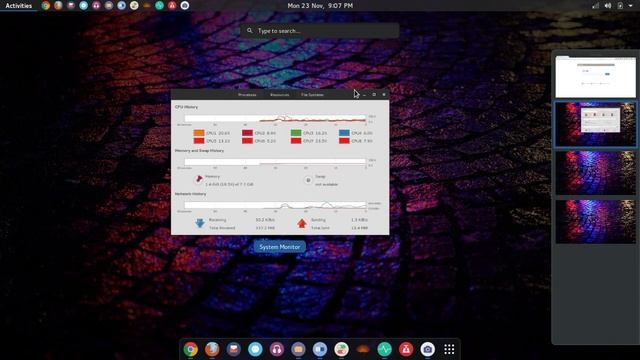Viewport: 640px width, 360px height.
Task: Click the Activities button
Action: pos(19,6)
